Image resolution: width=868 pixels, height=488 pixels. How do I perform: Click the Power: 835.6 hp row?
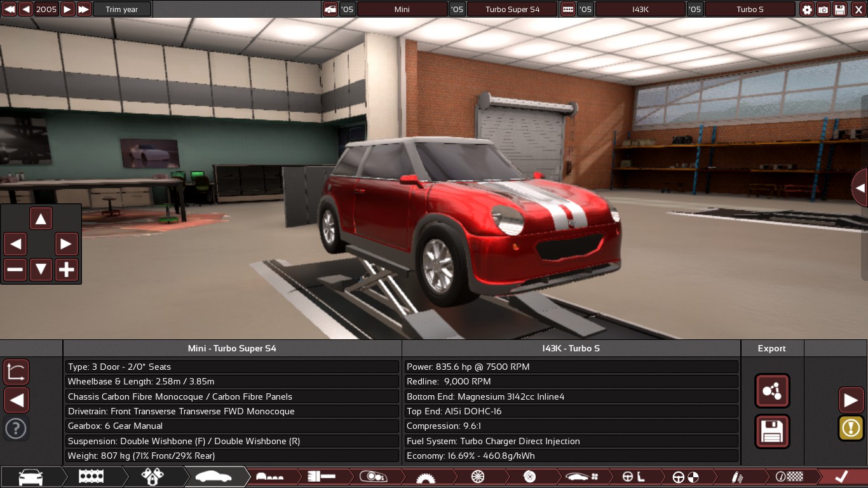pos(571,367)
